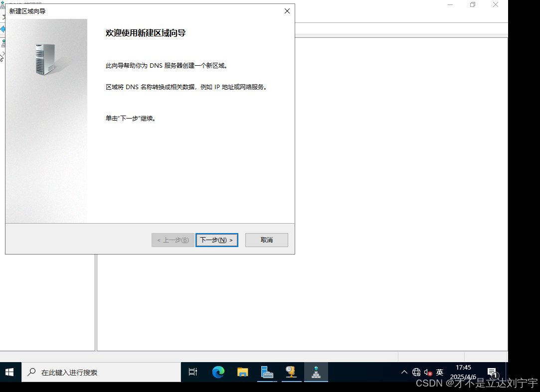Click the blue back arrow in the DNS console
Screen dimensions: 540x392
3,29
